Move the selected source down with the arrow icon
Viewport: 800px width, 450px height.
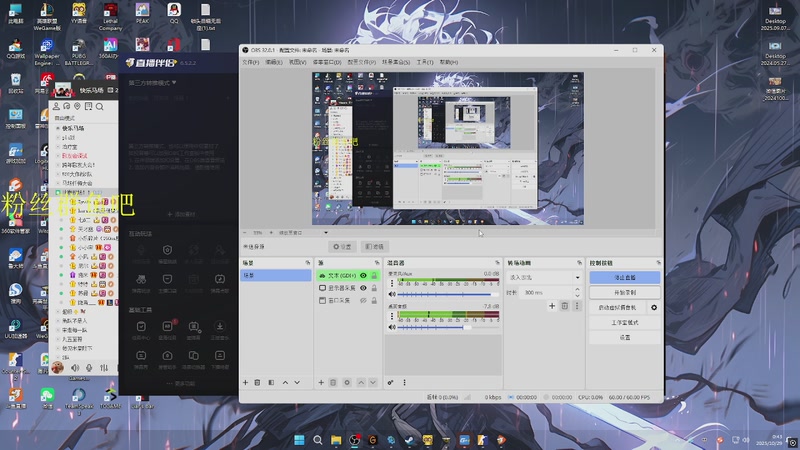pyautogui.click(x=373, y=382)
